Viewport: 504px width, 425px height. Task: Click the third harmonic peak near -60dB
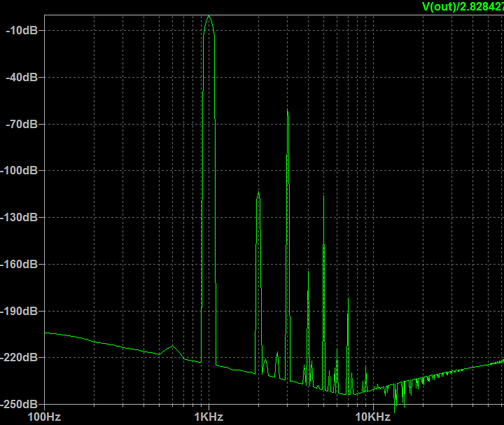coord(288,110)
